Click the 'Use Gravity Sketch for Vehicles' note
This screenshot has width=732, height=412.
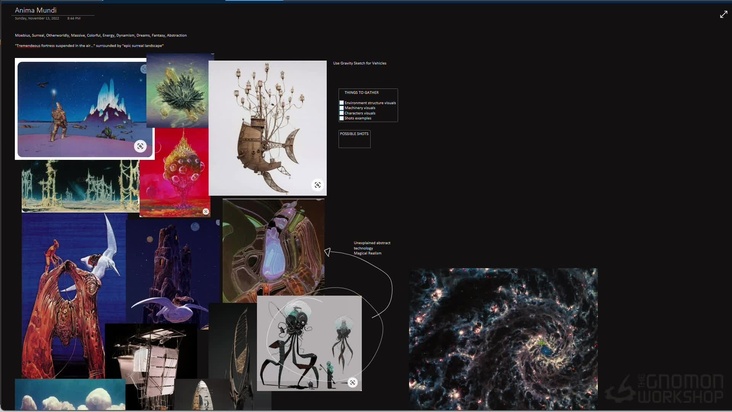click(359, 63)
